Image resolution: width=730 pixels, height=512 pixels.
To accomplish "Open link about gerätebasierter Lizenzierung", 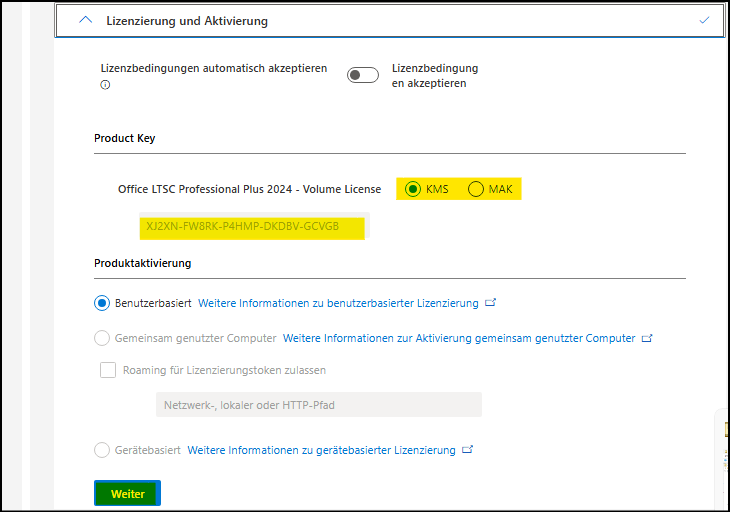I will [321, 450].
